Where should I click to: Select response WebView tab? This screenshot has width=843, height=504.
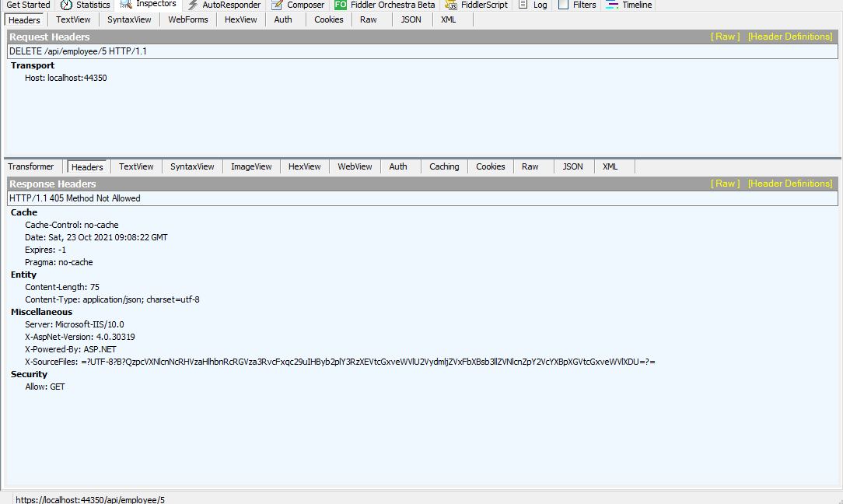click(355, 166)
